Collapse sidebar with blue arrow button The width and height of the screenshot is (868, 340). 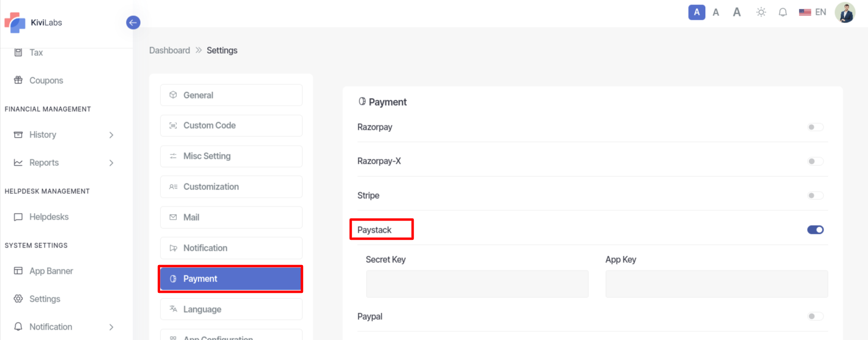pyautogui.click(x=133, y=22)
